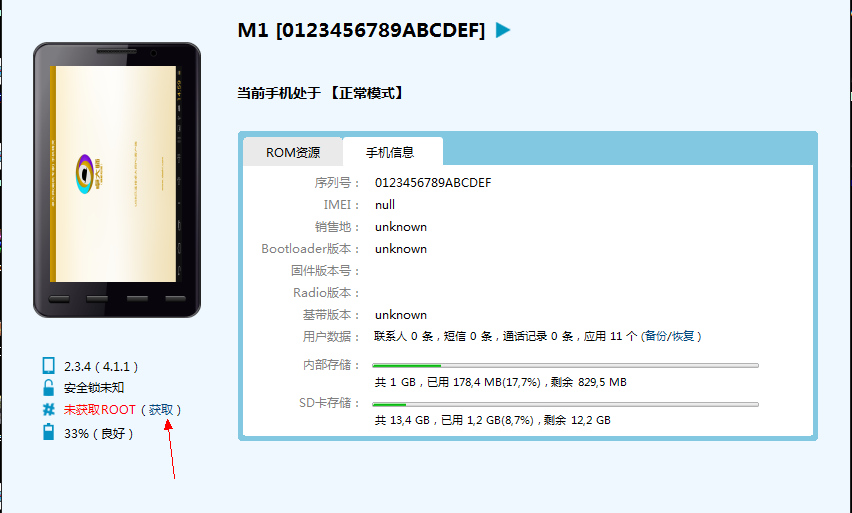This screenshot has height=513, width=852.
Task: Click the 当前手机处于 正常模式 status text
Action: coord(322,93)
